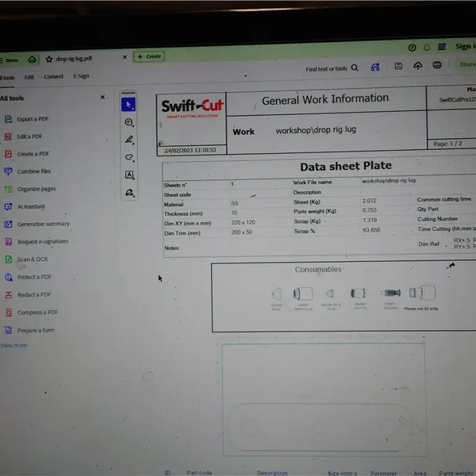This screenshot has height=476, width=476.
Task: Select the Combine files tool
Action: (28, 171)
